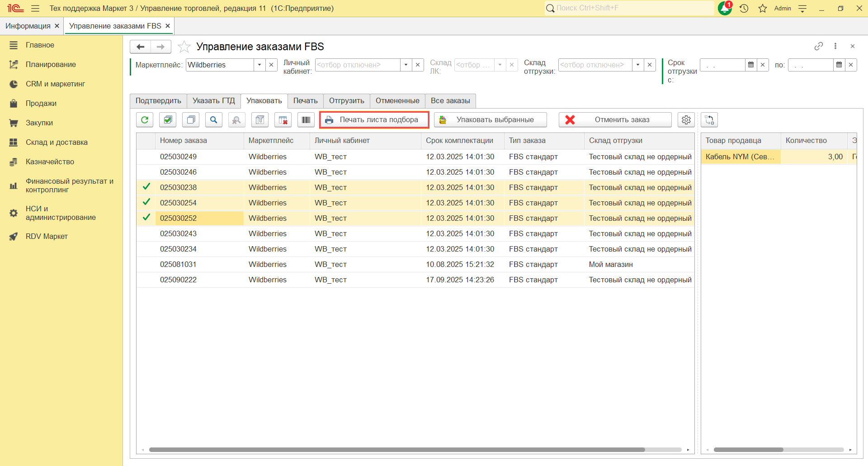This screenshot has height=466, width=868.
Task: Click the refresh list icon
Action: (145, 120)
